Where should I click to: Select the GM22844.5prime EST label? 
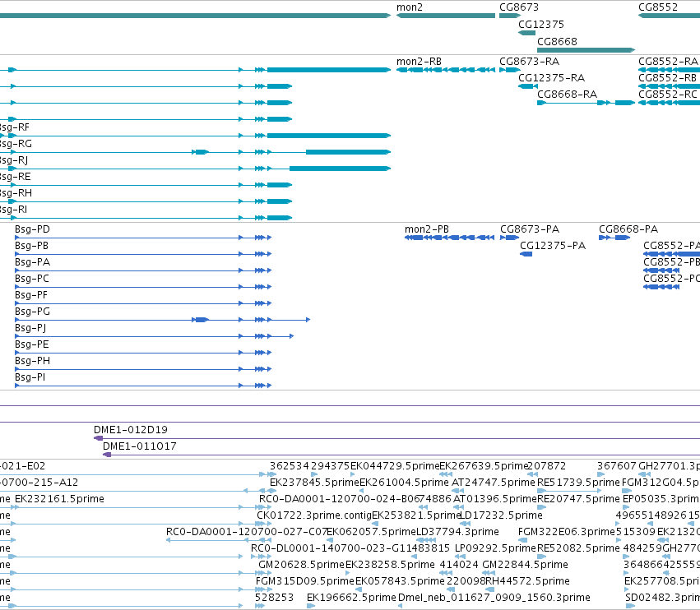(525, 565)
